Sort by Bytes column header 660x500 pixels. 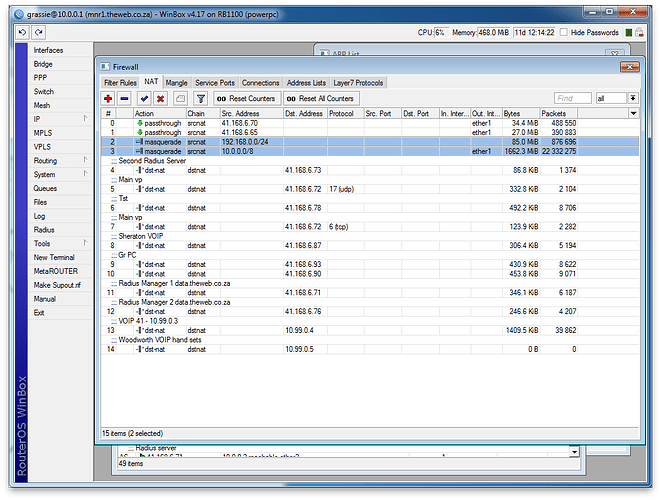tap(521, 113)
